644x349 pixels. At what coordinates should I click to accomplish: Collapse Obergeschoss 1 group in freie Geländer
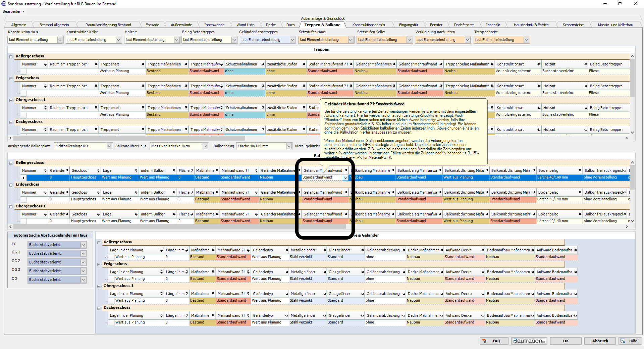pos(99,286)
